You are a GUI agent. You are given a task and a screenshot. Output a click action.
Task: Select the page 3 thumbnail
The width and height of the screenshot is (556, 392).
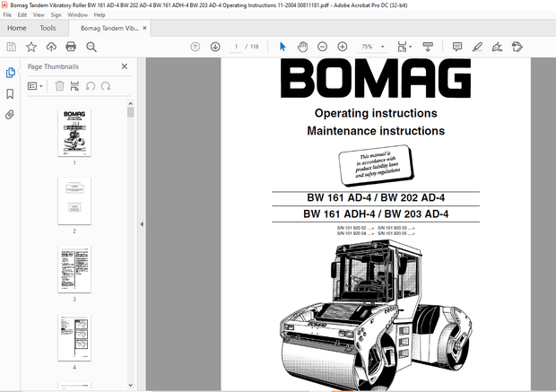(74, 269)
